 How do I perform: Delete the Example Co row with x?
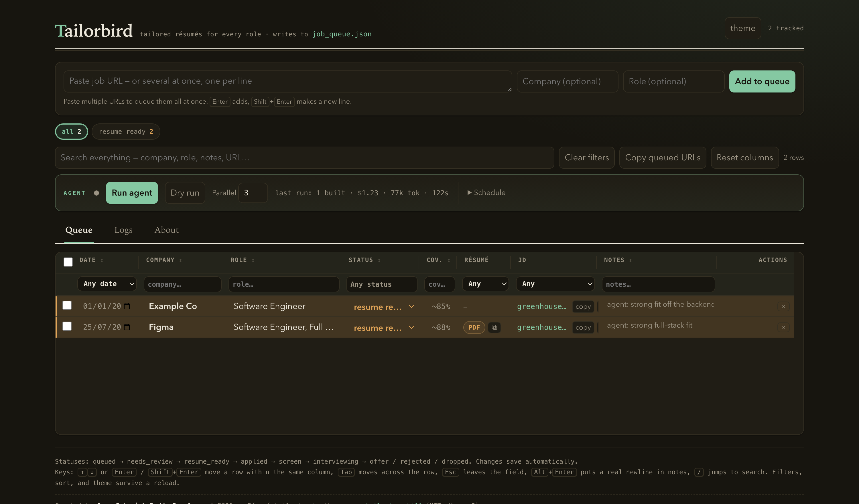click(x=783, y=306)
